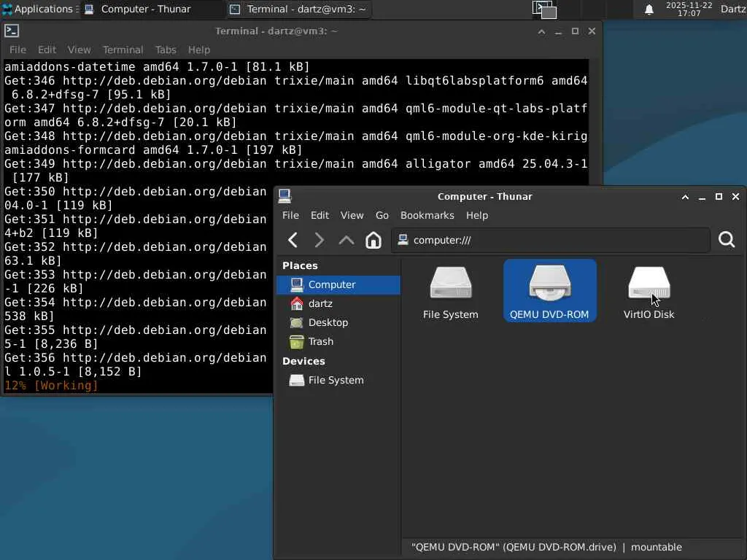Click the computer icon in Thunar titlebar

pos(285,196)
